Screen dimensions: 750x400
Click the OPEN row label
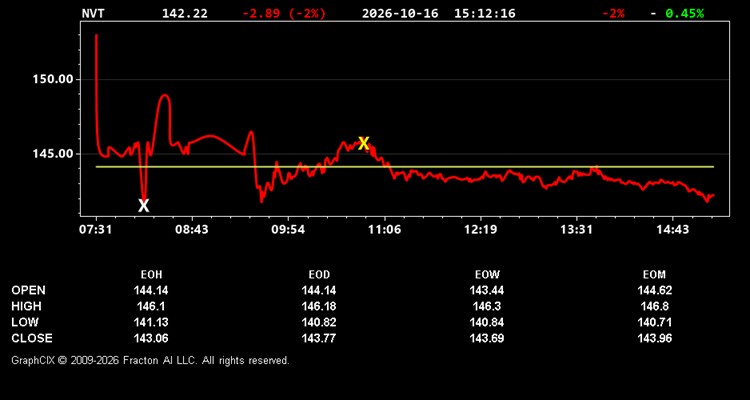click(29, 290)
